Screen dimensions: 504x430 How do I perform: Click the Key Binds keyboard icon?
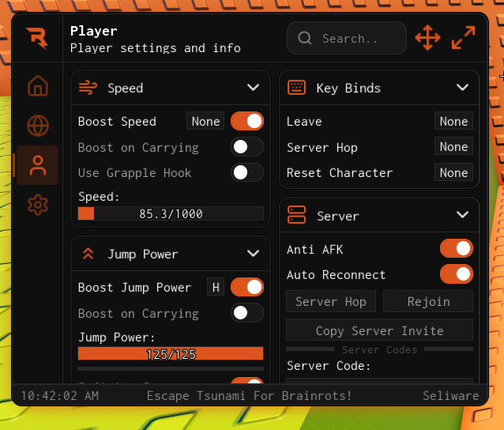pyautogui.click(x=296, y=88)
